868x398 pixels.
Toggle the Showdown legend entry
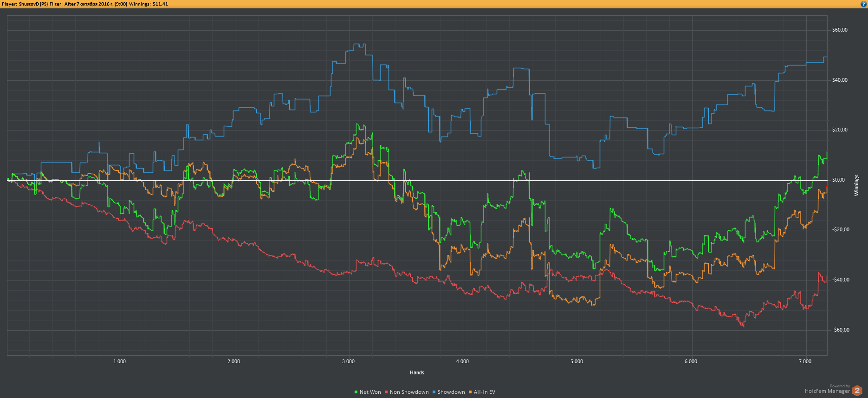tap(448, 392)
